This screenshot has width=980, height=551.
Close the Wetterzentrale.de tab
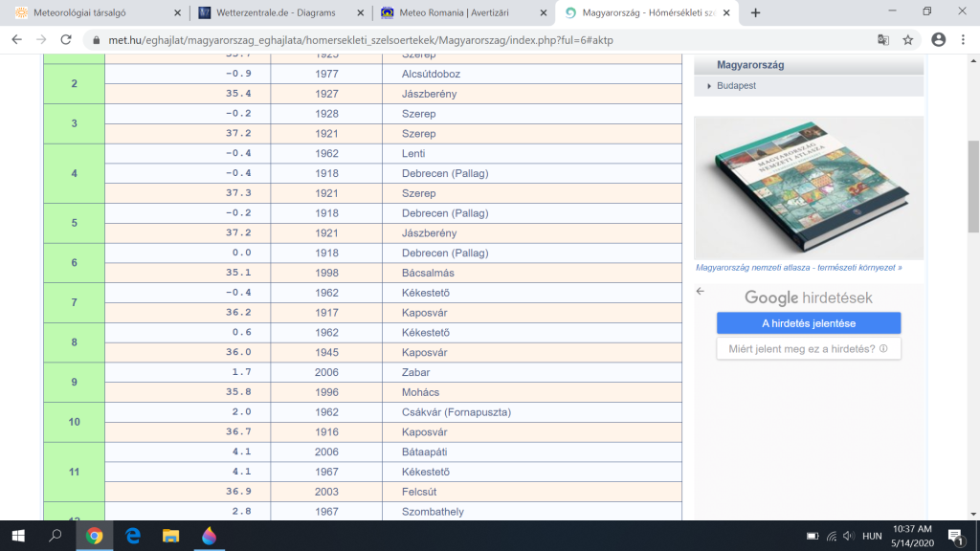click(357, 12)
